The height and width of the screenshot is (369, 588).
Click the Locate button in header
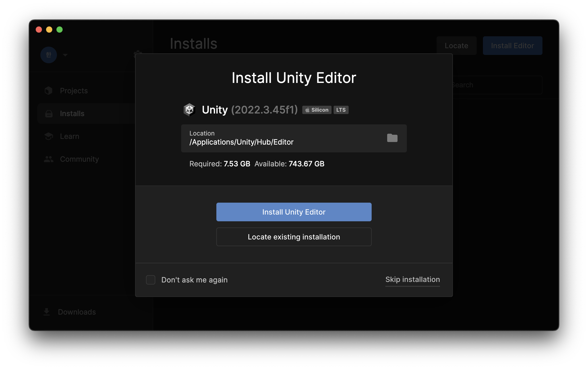[x=456, y=46]
